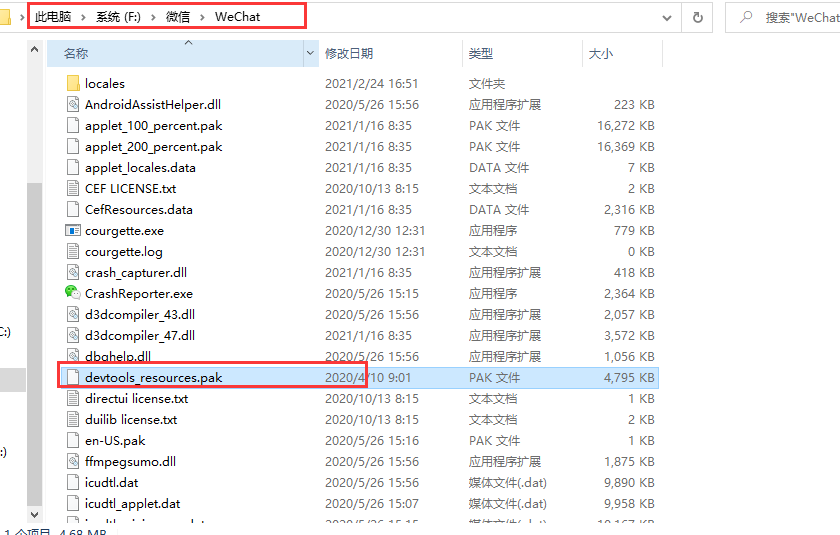
Task: Click the navigation pane scroll down arrow
Action: tap(34, 515)
